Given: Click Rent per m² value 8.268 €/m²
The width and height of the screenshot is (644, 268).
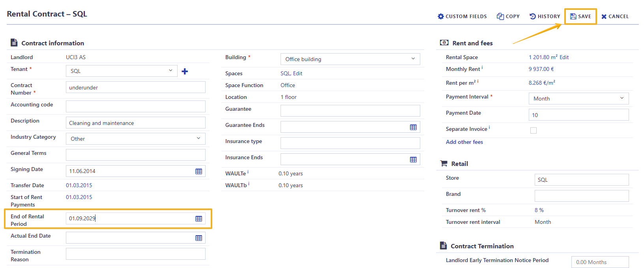Looking at the screenshot, I should (x=542, y=83).
